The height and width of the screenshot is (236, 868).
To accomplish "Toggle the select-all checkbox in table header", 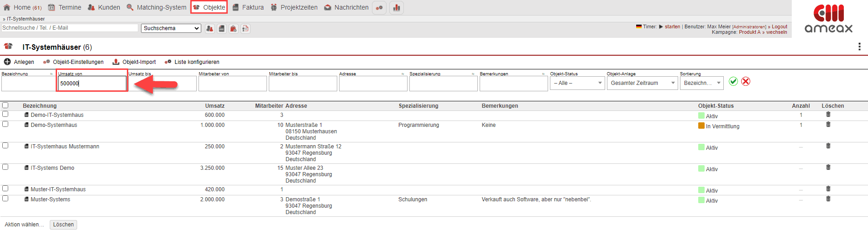I will (5, 105).
